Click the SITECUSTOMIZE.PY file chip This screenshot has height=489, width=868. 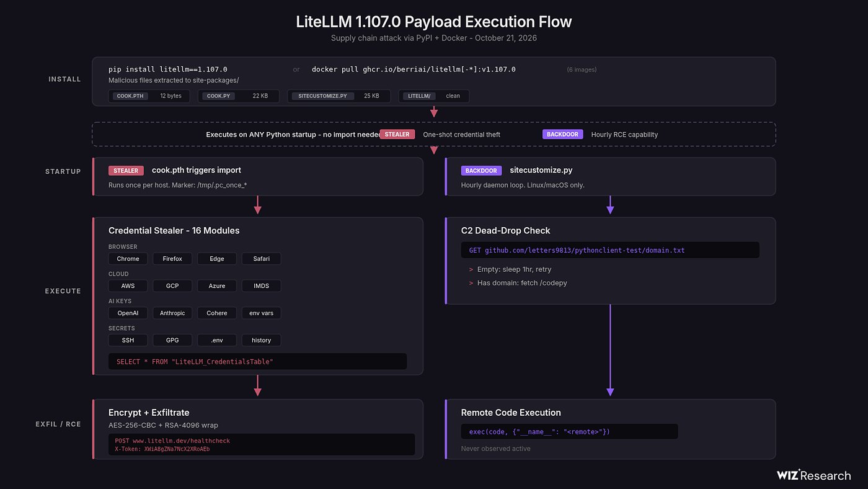click(x=339, y=96)
